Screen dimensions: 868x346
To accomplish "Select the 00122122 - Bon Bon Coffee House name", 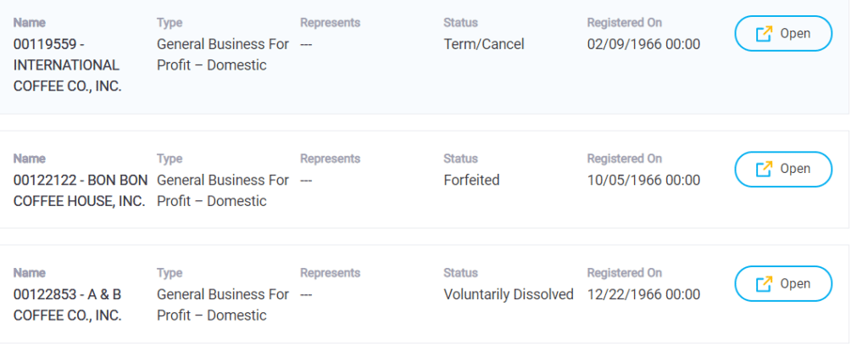I will [x=81, y=191].
